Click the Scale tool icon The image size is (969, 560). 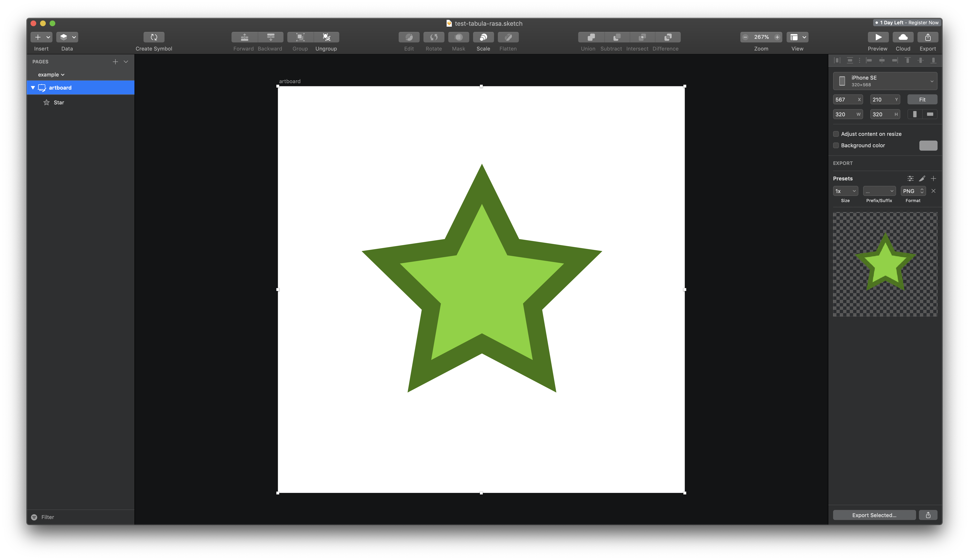tap(483, 37)
